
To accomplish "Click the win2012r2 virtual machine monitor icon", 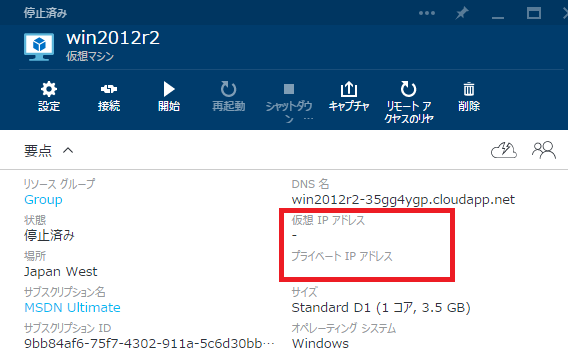I will 39,47.
